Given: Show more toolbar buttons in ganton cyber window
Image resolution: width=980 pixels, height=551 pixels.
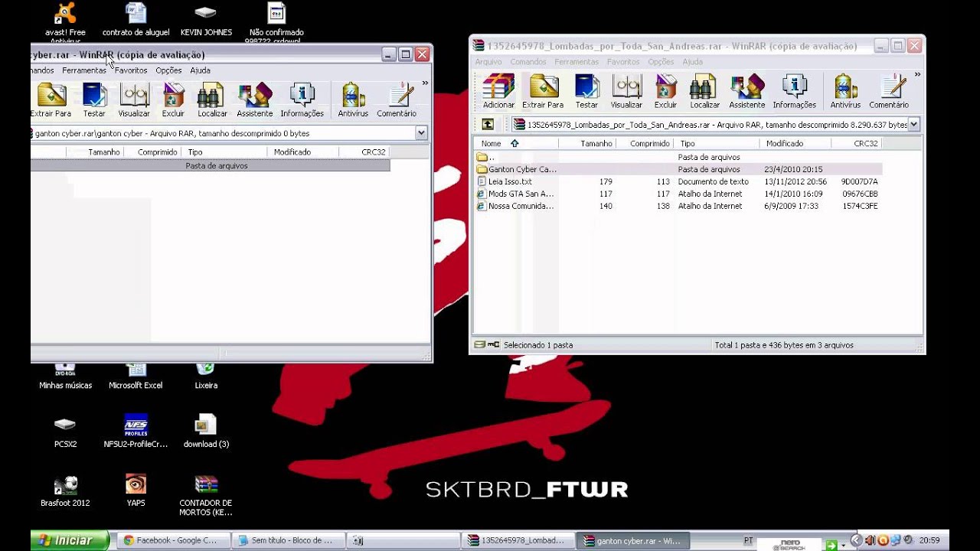Looking at the screenshot, I should (x=425, y=83).
